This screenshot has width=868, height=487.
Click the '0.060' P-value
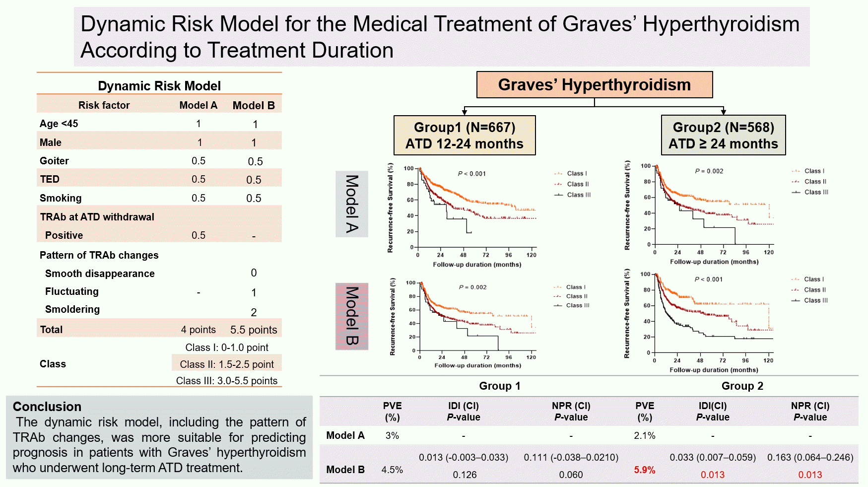pos(571,475)
